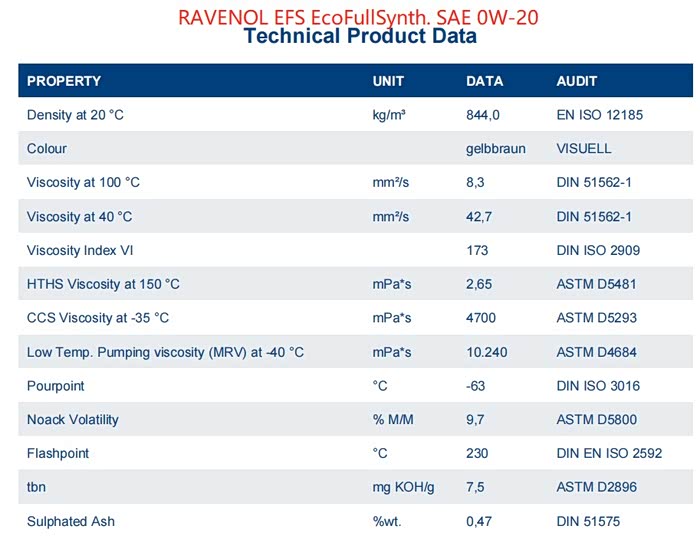Select the Pourpoint value -63
The width and height of the screenshot is (700, 539).
pos(476,386)
